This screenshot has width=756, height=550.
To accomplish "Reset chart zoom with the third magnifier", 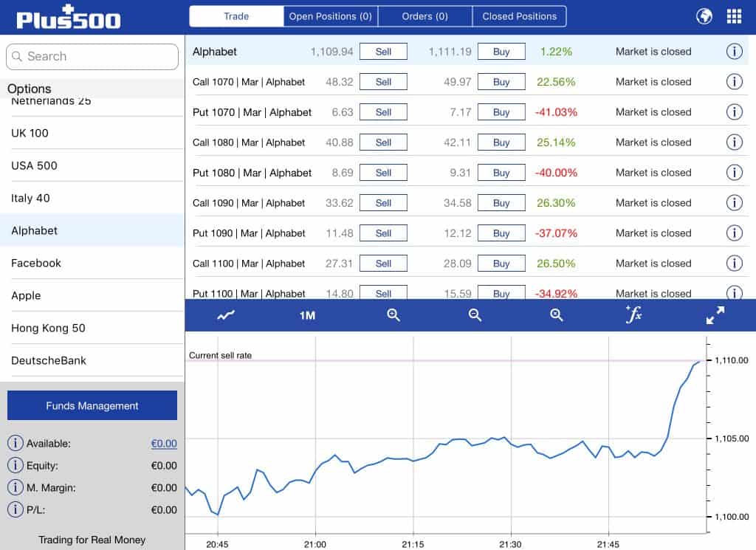I will [557, 315].
